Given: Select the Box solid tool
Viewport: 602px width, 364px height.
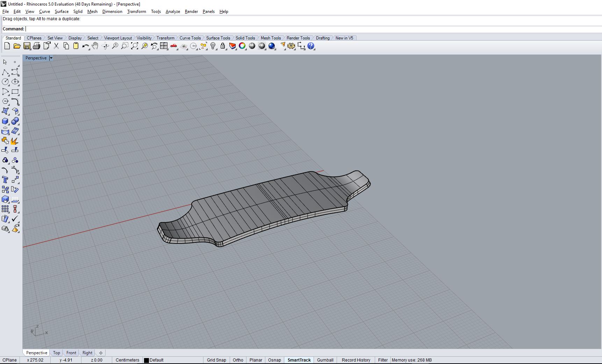Looking at the screenshot, I should (5, 121).
